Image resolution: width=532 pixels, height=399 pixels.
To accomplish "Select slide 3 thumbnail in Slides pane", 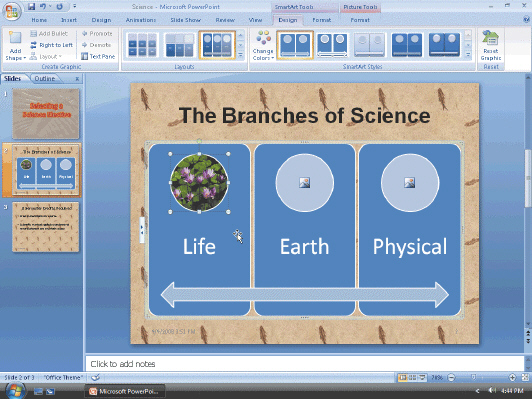I will [x=45, y=227].
